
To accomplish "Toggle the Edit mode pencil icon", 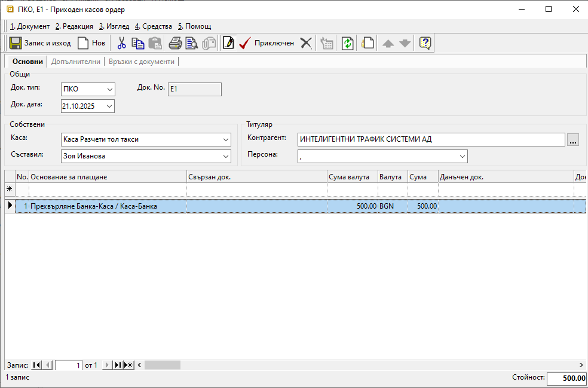I will pos(228,43).
